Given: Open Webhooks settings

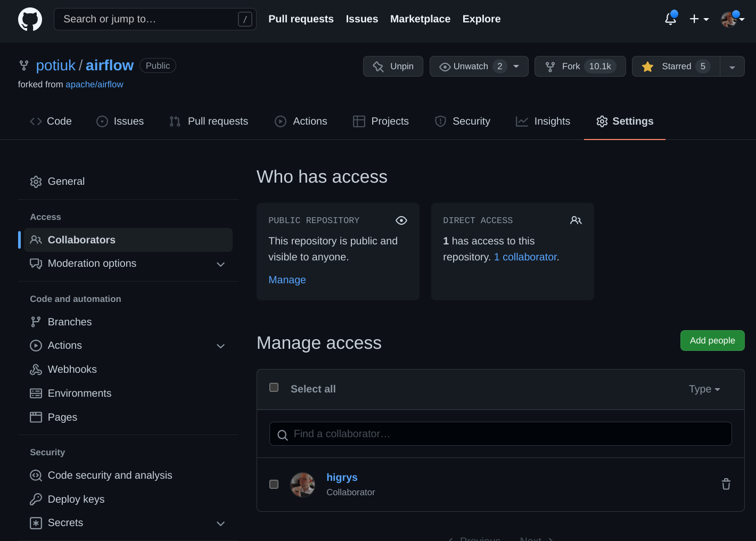Looking at the screenshot, I should tap(128, 370).
